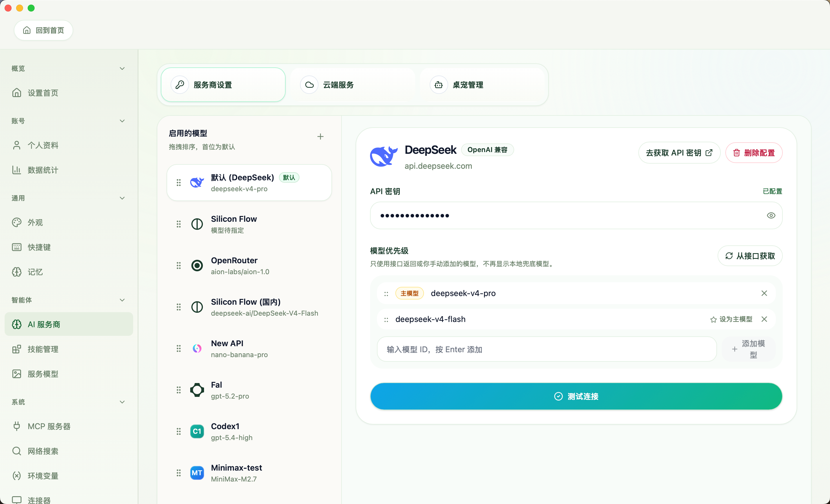Remove deepseek-v4-pro from model list

[x=764, y=293]
